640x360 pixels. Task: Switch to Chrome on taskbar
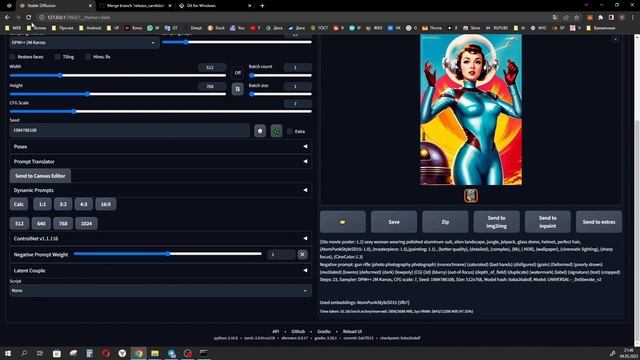pyautogui.click(x=139, y=353)
